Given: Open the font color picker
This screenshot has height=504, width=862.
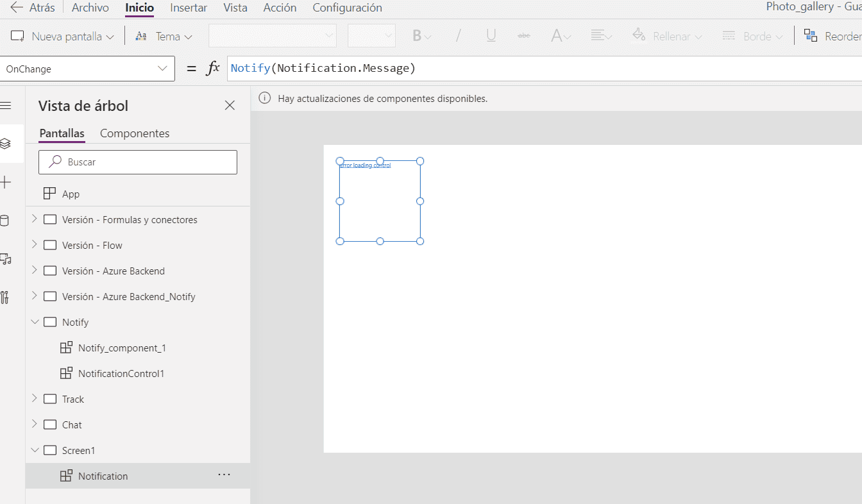Looking at the screenshot, I should pyautogui.click(x=561, y=36).
